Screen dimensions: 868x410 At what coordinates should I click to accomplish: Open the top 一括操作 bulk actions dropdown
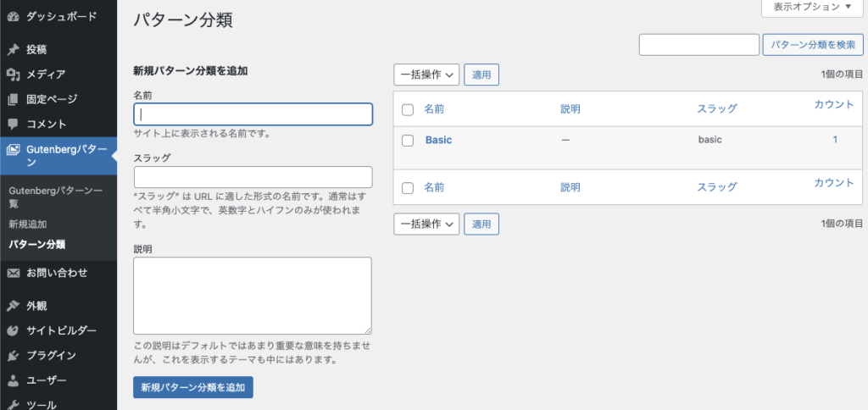coord(426,75)
